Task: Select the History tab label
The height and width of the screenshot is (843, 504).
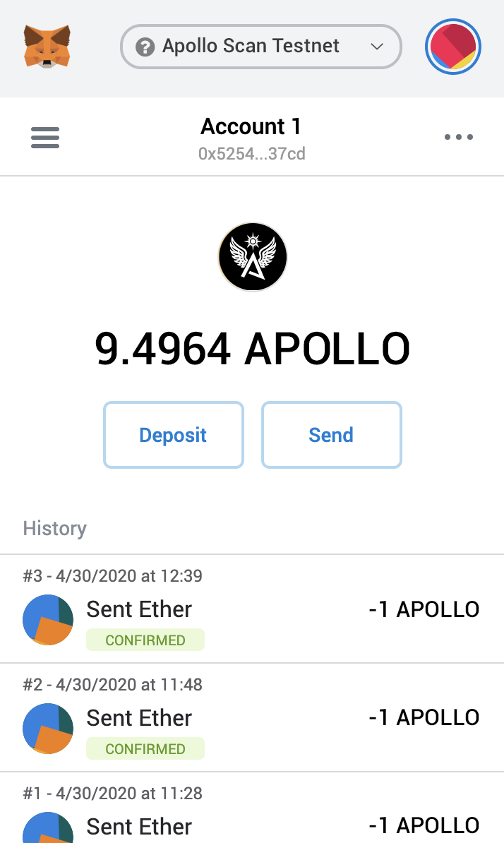Action: click(x=55, y=528)
